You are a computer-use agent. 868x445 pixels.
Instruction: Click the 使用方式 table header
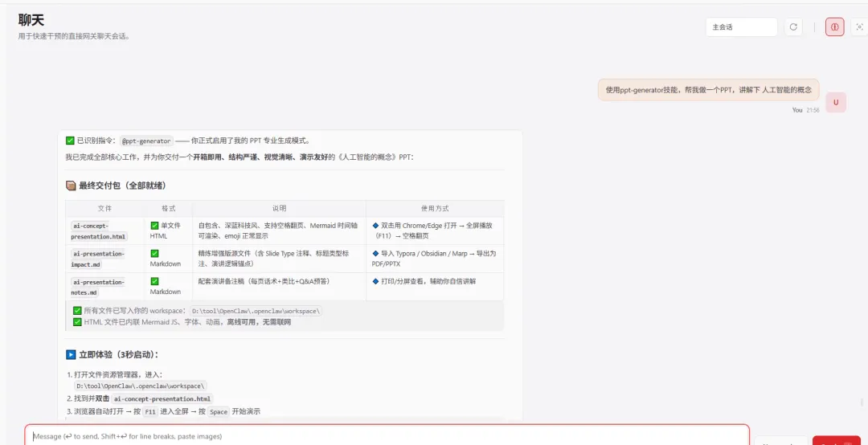435,209
